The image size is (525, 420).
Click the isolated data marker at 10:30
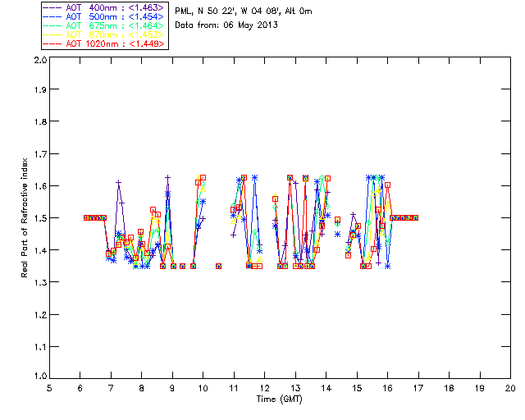[x=218, y=267]
